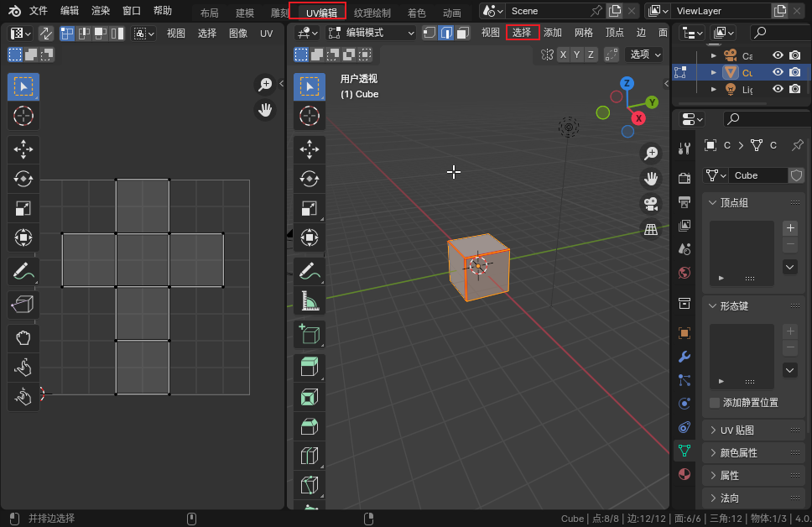Expand the UV 贴图 panel
This screenshot has width=812, height=527.
pyautogui.click(x=737, y=430)
